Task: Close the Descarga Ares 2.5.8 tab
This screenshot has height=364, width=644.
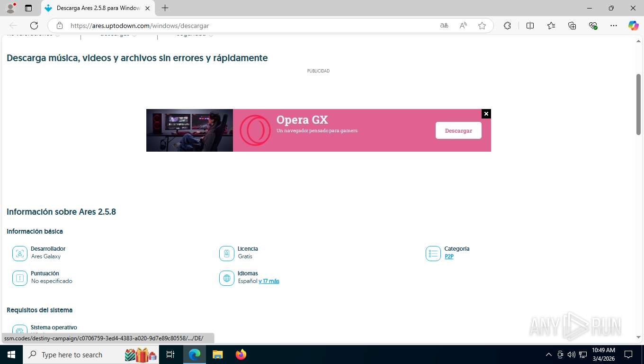Action: pyautogui.click(x=147, y=8)
